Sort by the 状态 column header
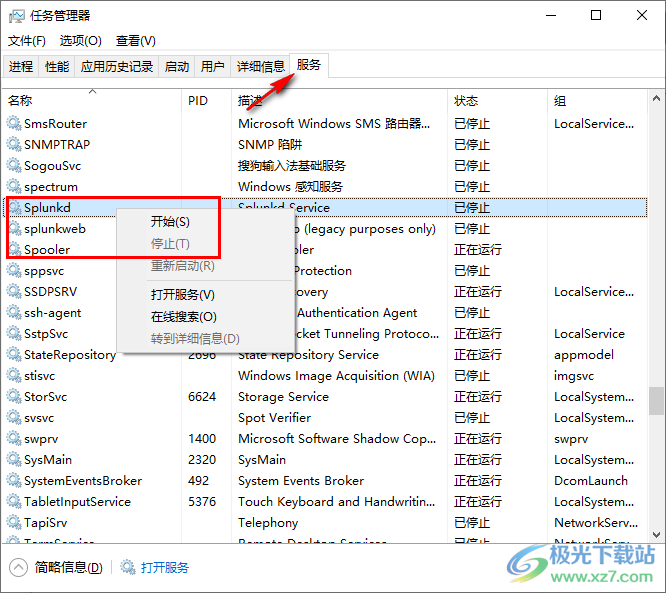 (497, 101)
